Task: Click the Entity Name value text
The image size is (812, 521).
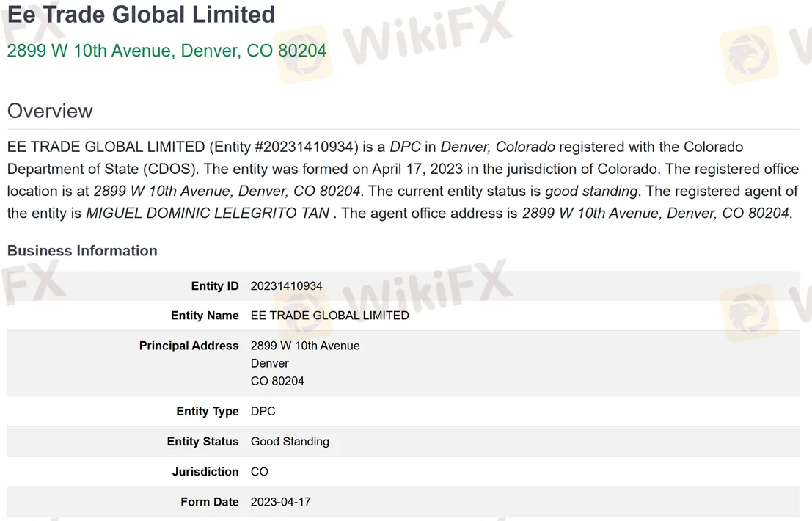Action: tap(330, 316)
